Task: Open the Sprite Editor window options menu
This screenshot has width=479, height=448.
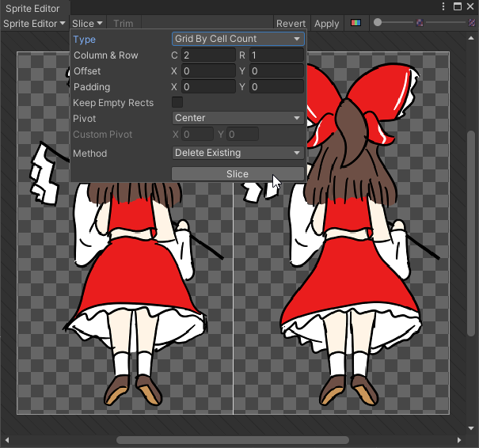Action: (443, 6)
